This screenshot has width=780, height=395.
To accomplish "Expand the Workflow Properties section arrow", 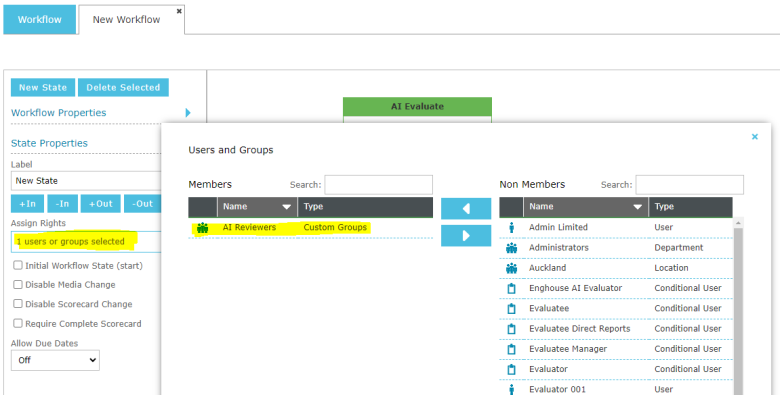I will [188, 113].
